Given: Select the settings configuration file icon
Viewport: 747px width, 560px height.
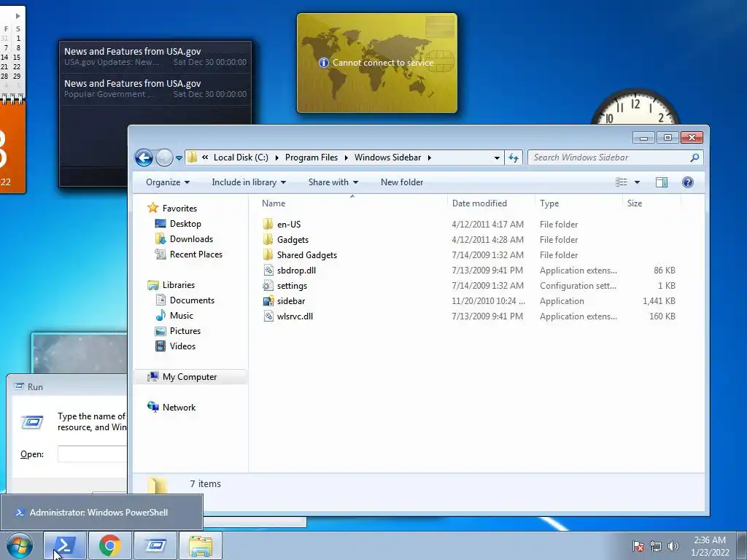Looking at the screenshot, I should click(268, 286).
